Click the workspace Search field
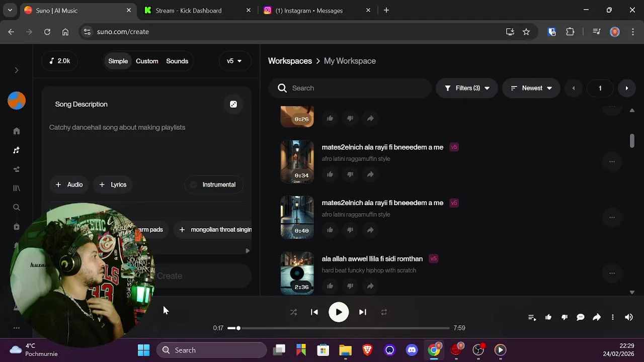Screen dimensions: 644x362 pyautogui.click(x=350, y=88)
